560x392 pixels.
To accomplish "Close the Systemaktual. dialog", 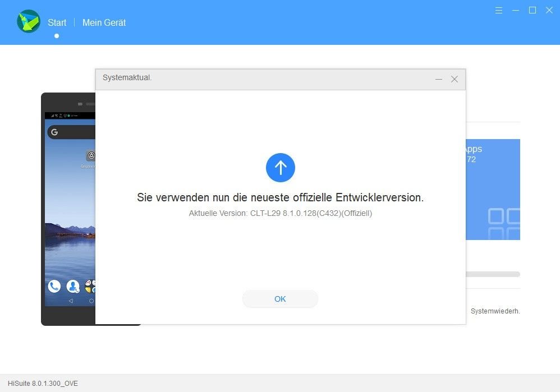I will [455, 79].
